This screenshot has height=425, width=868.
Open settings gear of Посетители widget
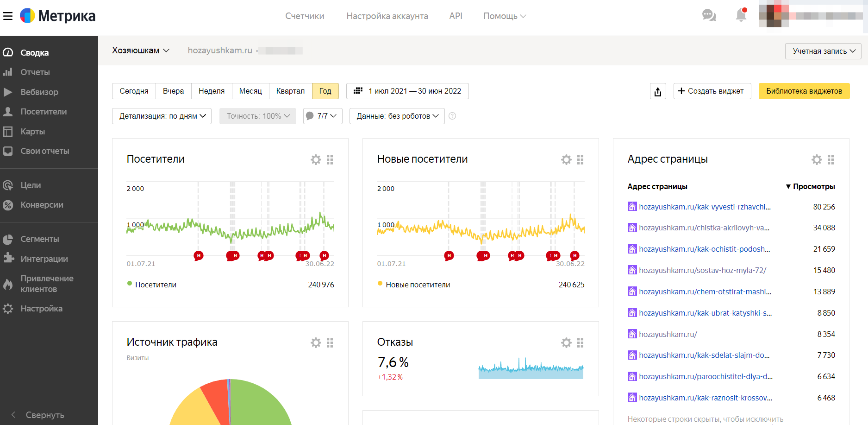point(316,160)
